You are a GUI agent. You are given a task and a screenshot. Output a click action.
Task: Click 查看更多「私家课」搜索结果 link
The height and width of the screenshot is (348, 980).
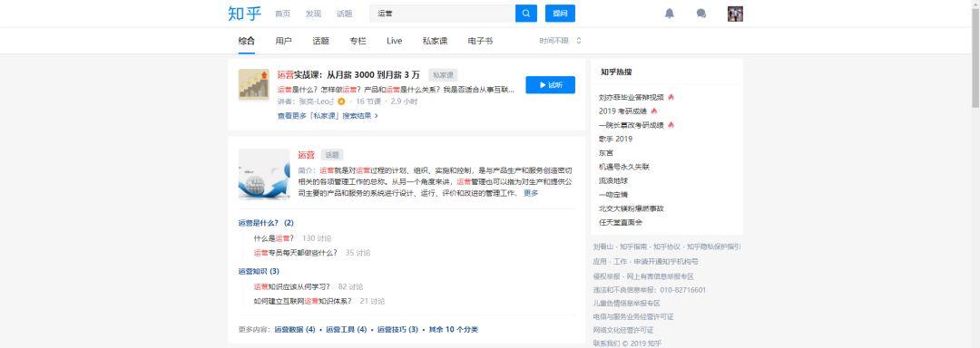point(328,115)
